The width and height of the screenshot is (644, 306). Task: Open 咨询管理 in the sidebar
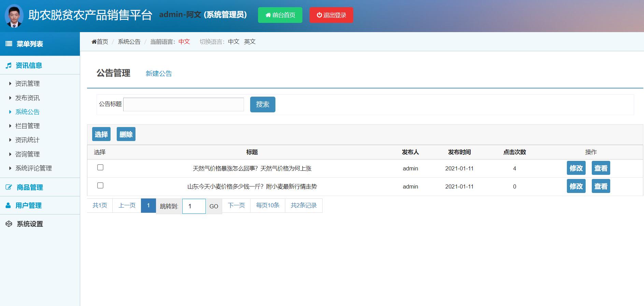[x=27, y=154]
